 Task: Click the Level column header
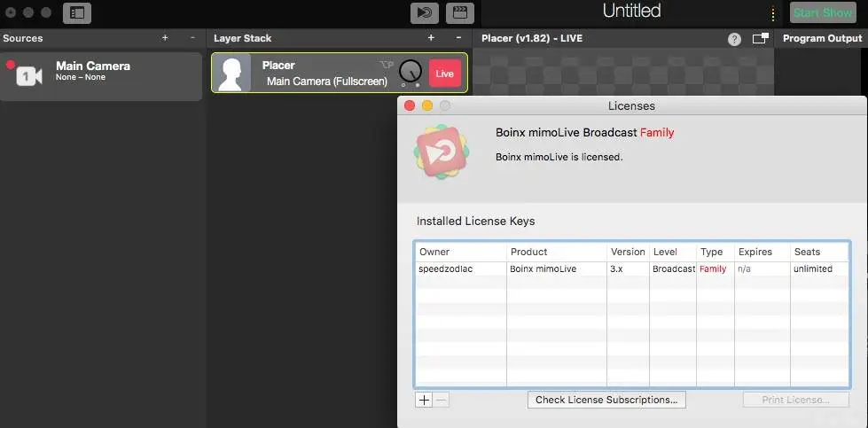point(673,252)
